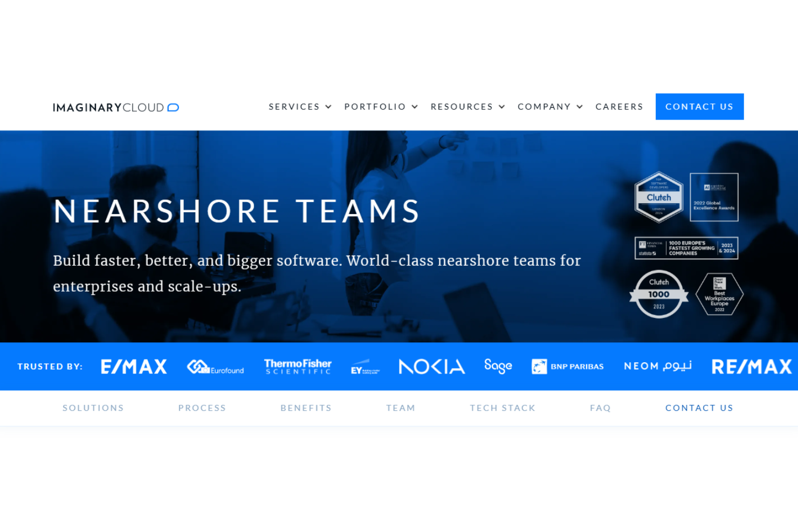798x532 pixels.
Task: Click the Clutch 1000 2023 badge
Action: pyautogui.click(x=659, y=294)
